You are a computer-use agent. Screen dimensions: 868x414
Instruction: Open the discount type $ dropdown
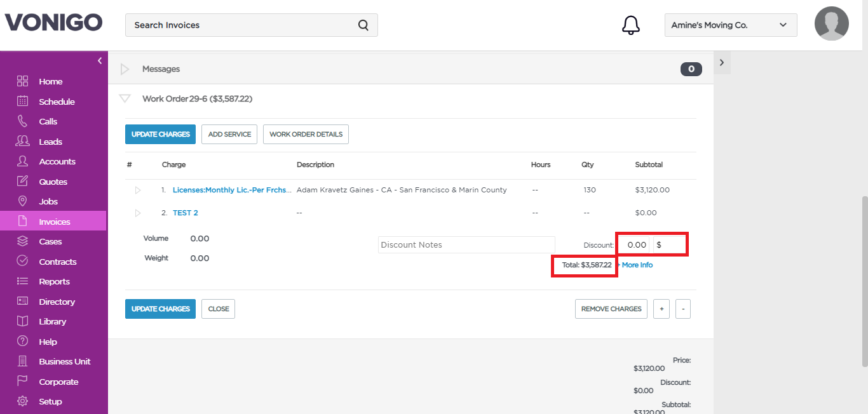coord(670,244)
